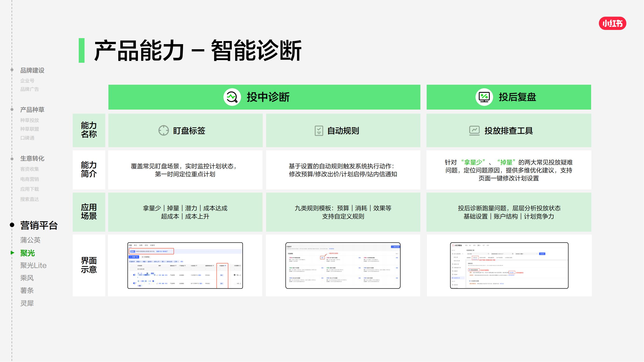The width and height of the screenshot is (644, 362).
Task: Click the green “掉量” highlighted text
Action: click(x=506, y=162)
